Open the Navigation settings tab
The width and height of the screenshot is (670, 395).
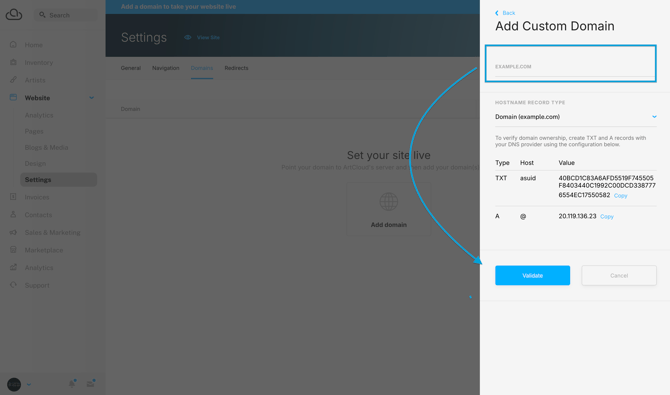coord(166,68)
